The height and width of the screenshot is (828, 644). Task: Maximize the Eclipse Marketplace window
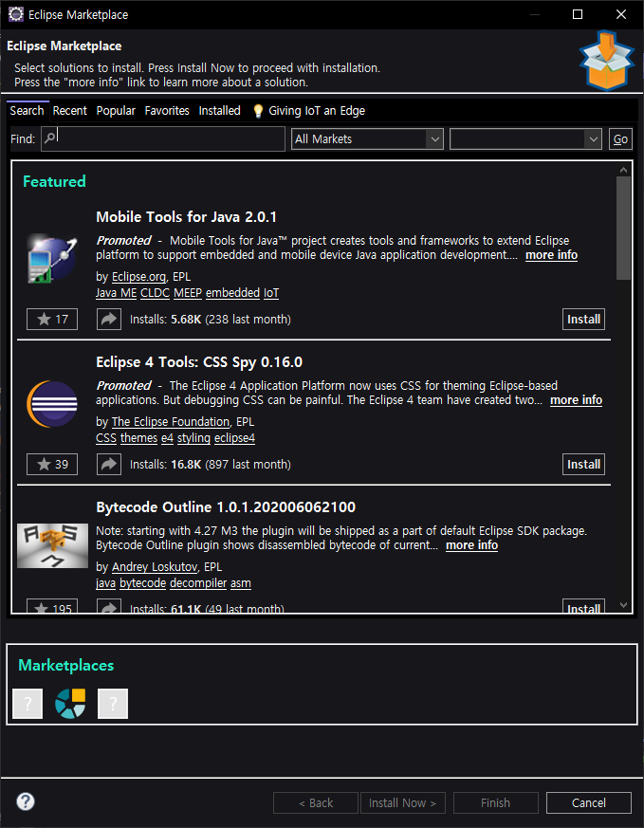coord(578,14)
